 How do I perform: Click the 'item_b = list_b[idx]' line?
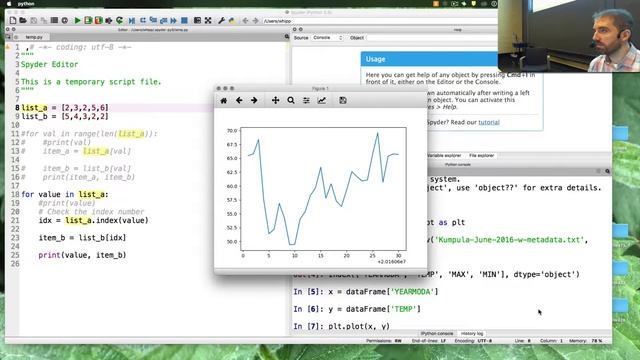click(82, 238)
